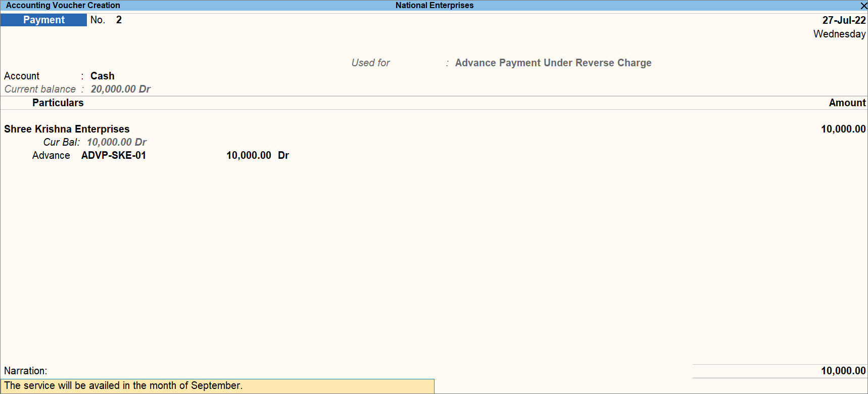868x394 pixels.
Task: Click the Amount column header
Action: [x=847, y=103]
